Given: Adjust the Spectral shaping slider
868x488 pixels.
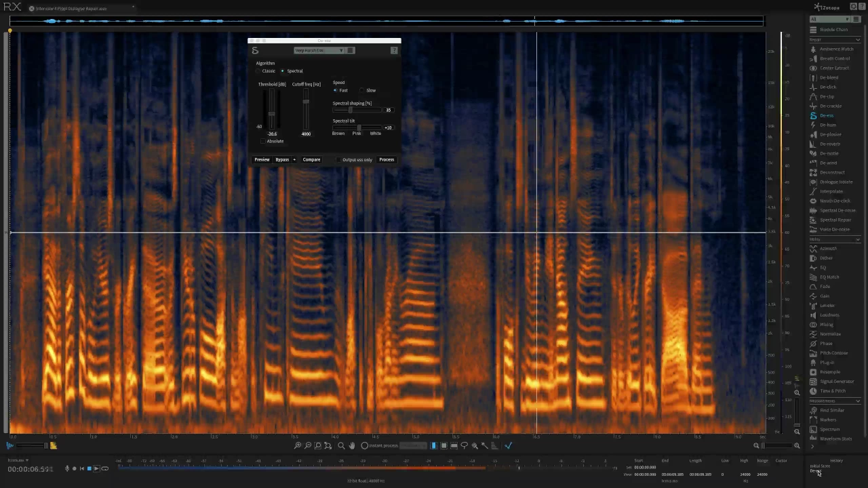Looking at the screenshot, I should (351, 110).
